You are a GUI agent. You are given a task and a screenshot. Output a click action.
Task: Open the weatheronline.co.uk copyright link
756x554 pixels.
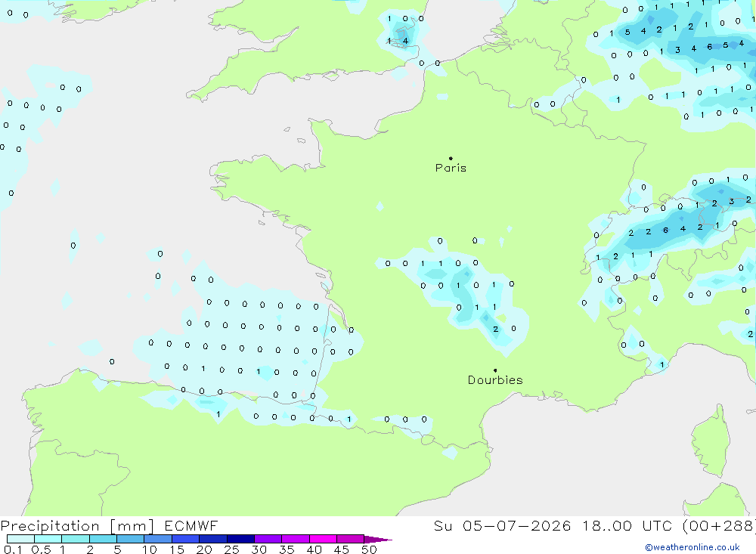(692, 547)
